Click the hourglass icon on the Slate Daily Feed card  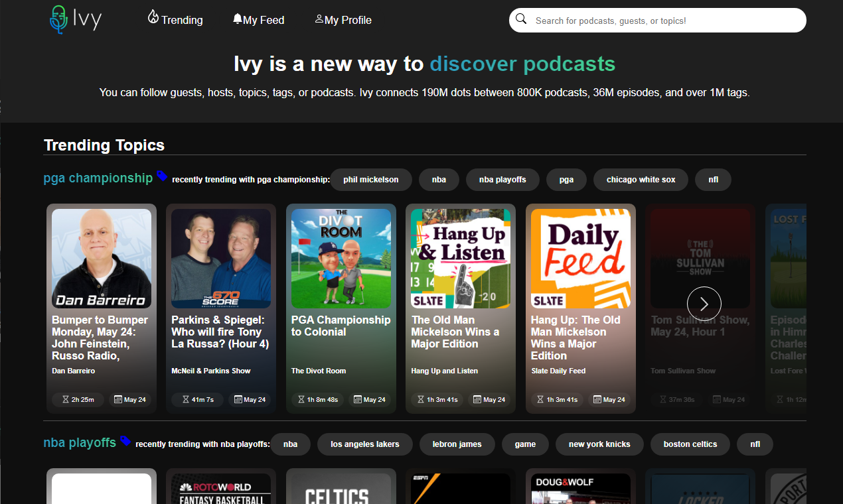[x=539, y=399]
